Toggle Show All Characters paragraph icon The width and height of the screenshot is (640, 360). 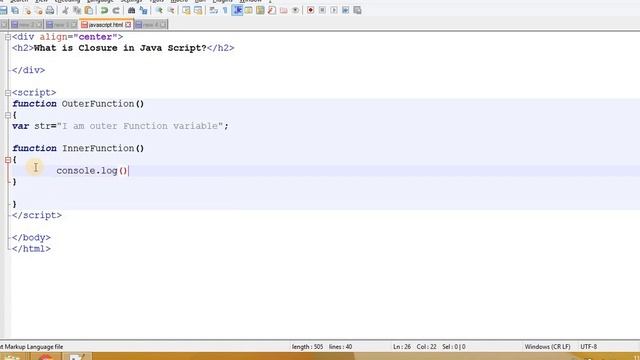coord(225,10)
